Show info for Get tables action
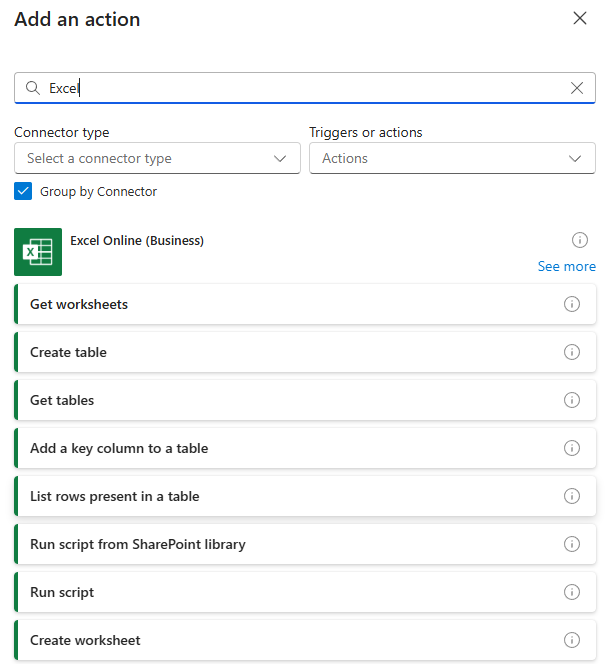The image size is (606, 664). click(572, 400)
